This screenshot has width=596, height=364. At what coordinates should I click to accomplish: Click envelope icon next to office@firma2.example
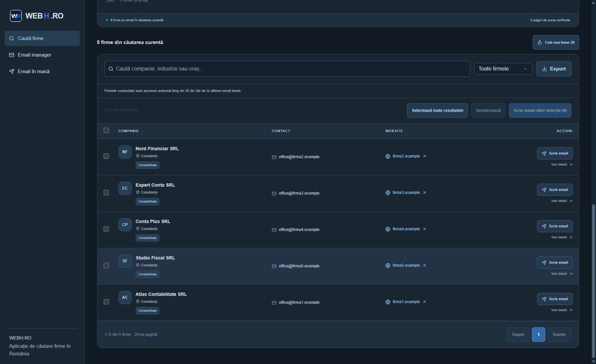click(274, 157)
